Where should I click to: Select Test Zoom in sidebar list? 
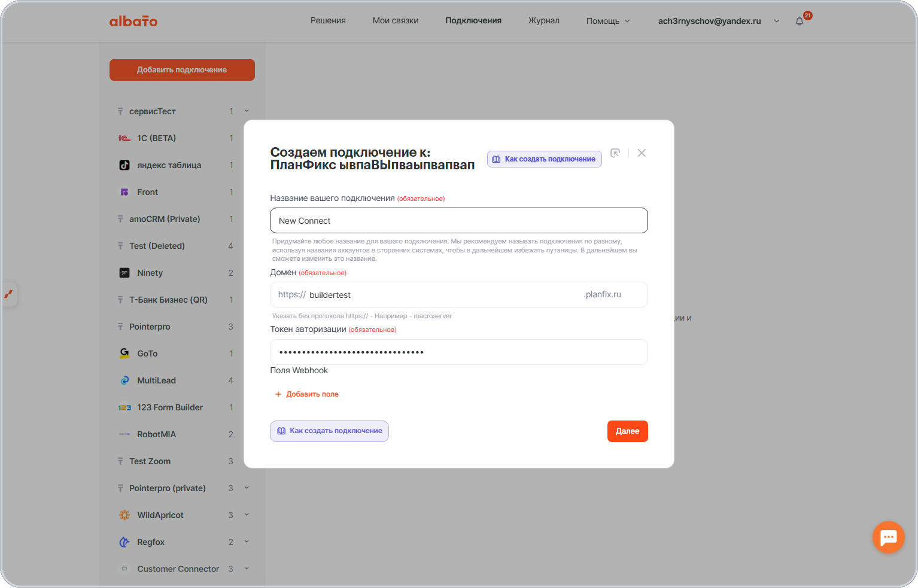[x=150, y=461]
